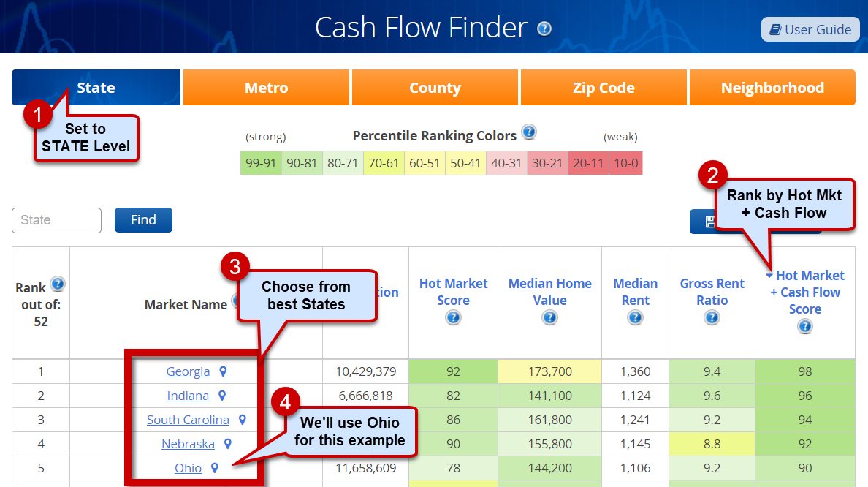Show South Carolina map pin location

click(x=243, y=420)
